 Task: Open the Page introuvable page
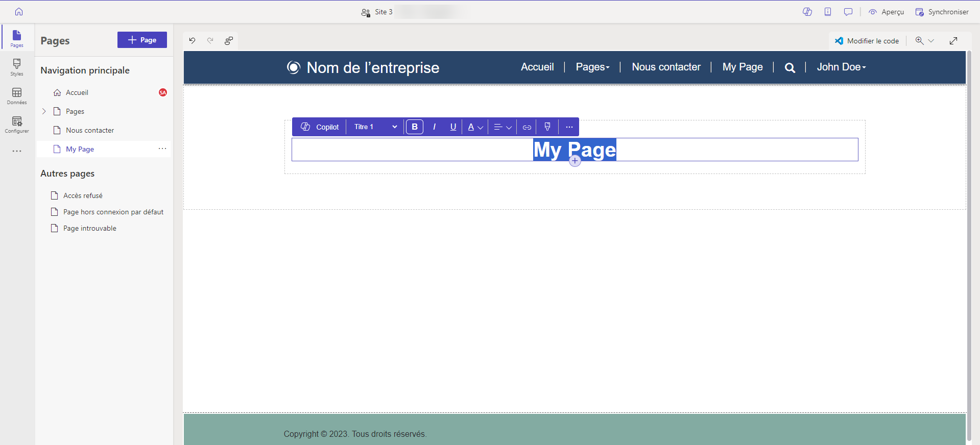pyautogui.click(x=90, y=228)
